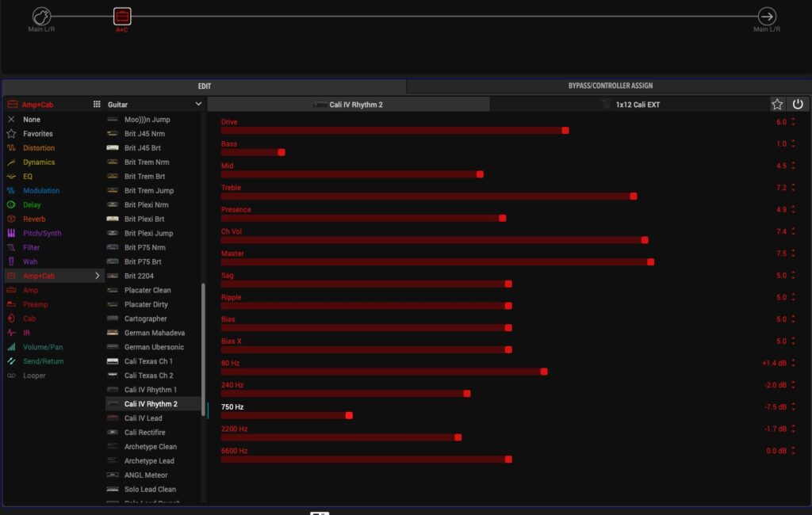Toggle the block bypass power button
The image size is (812, 515).
pos(798,105)
